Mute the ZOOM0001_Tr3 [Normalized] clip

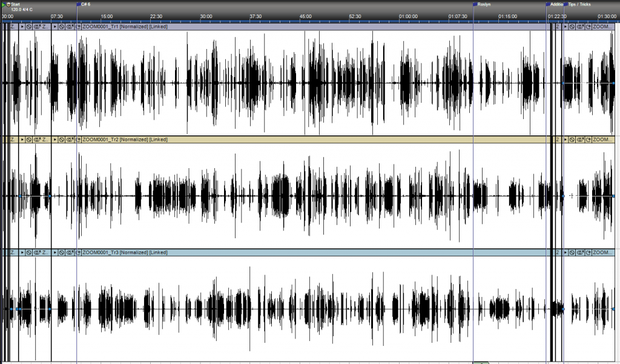coord(62,252)
